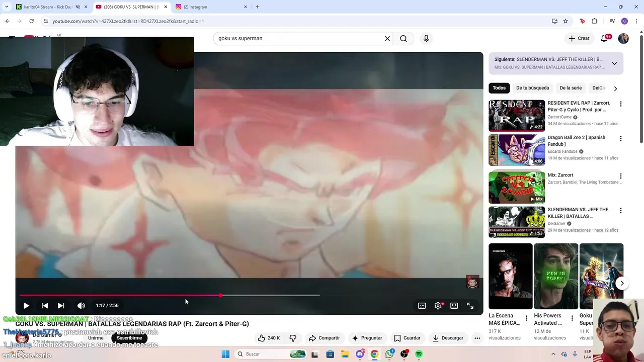This screenshot has width=644, height=362.
Task: Skip to the next video
Action: pos(61,305)
